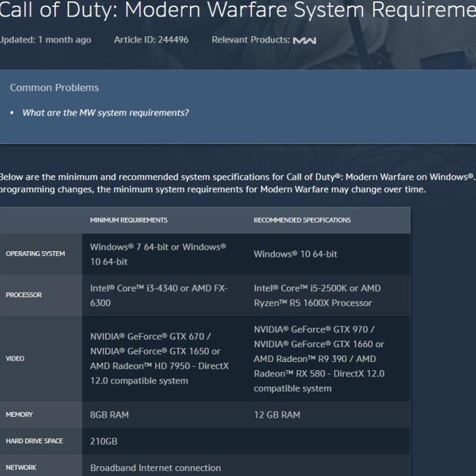Click the '1 month ago' updated text

pos(65,40)
